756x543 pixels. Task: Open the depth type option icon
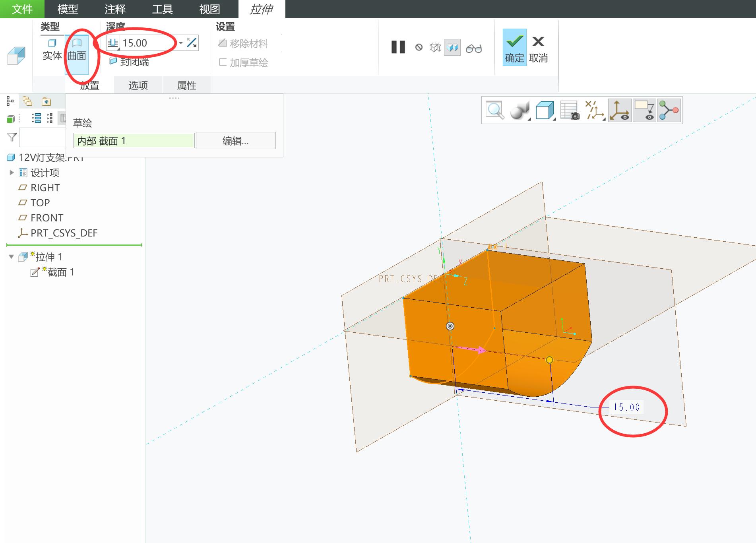(x=113, y=43)
